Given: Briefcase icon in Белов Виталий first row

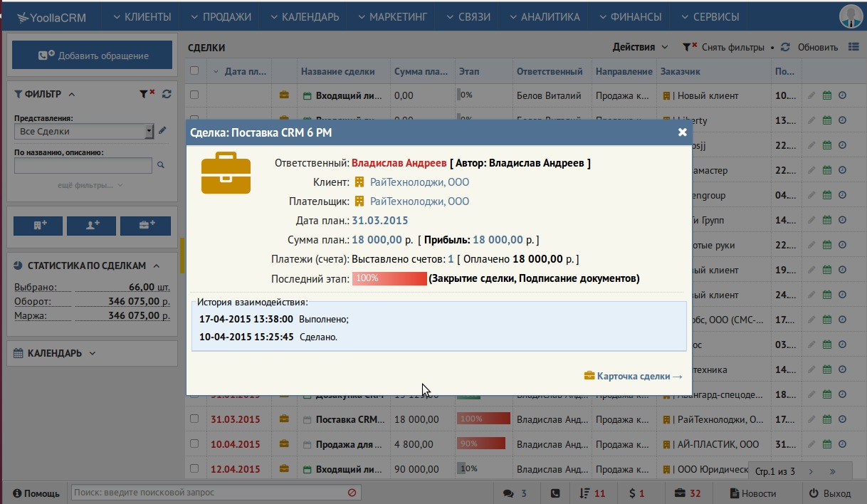Looking at the screenshot, I should tap(284, 95).
